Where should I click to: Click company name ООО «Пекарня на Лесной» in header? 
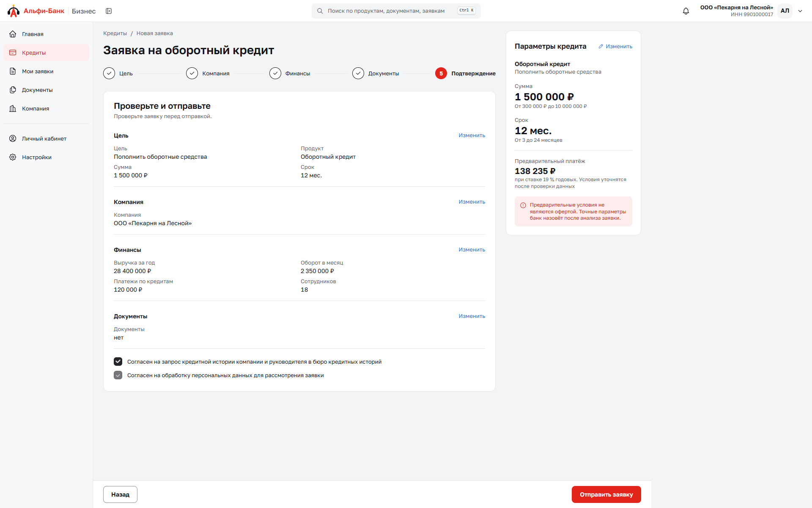click(x=736, y=8)
